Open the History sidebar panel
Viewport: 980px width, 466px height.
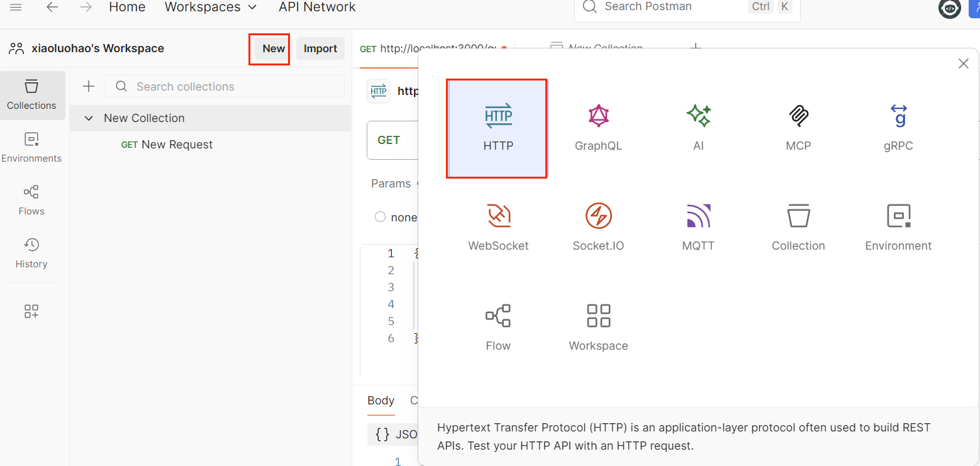[x=31, y=253]
